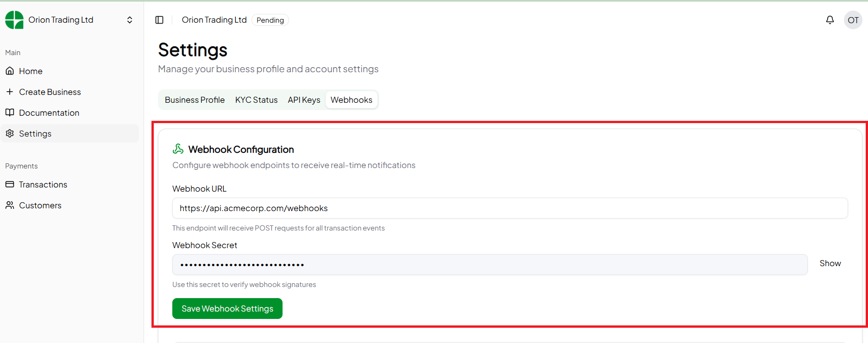Click the plus icon beside Create Business
Image resolution: width=868 pixels, height=343 pixels.
pos(10,92)
